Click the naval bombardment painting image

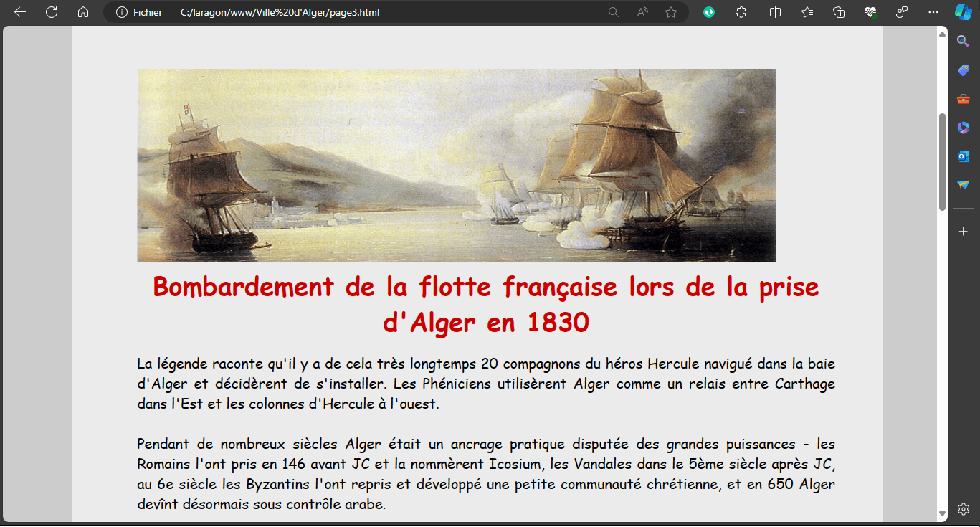coord(456,166)
